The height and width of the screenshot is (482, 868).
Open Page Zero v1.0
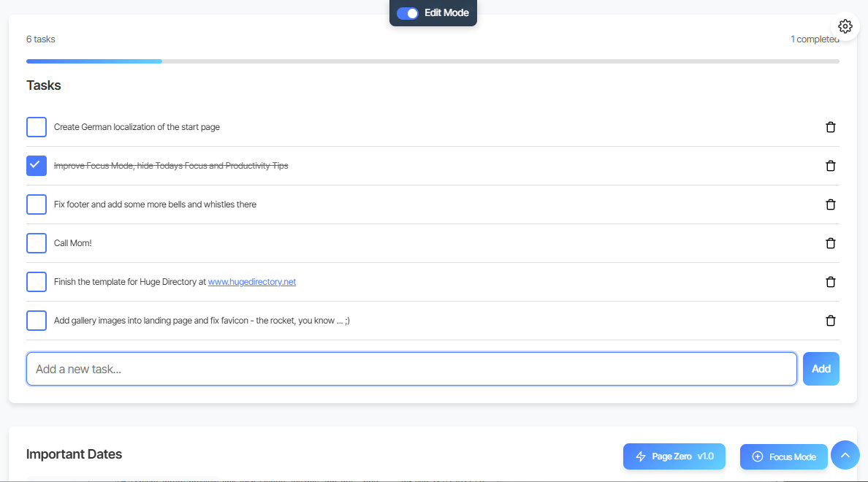click(674, 456)
